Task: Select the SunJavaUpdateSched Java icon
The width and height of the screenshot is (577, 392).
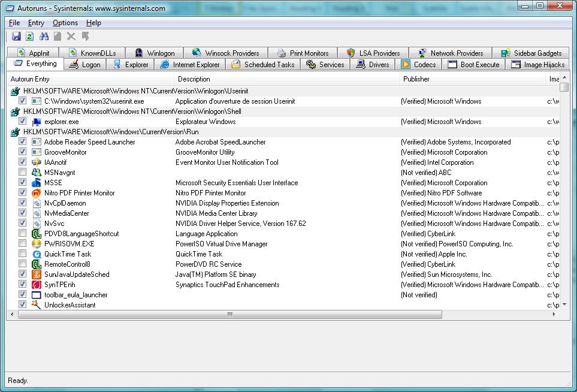Action: click(36, 275)
